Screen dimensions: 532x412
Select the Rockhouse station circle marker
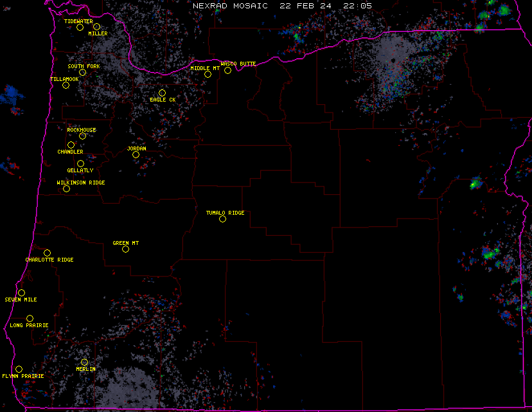pos(82,136)
